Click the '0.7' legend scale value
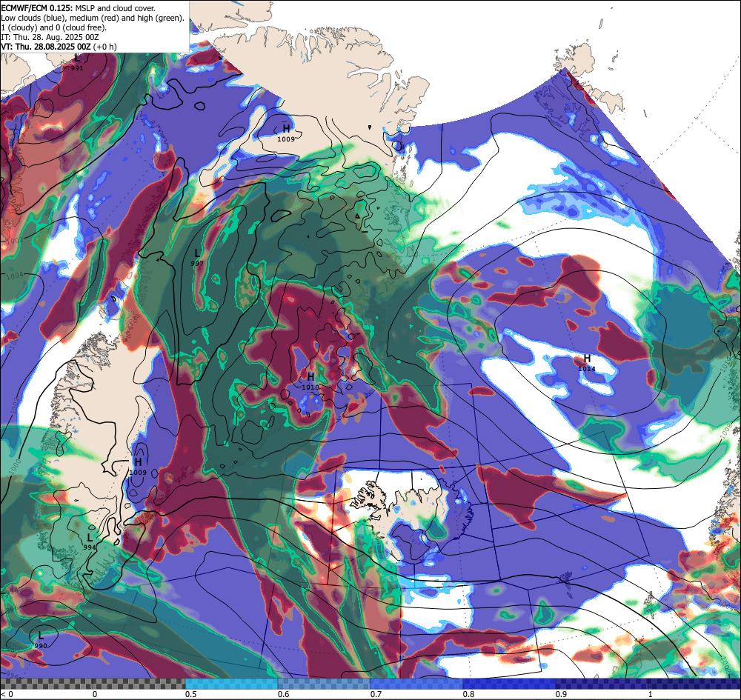Viewport: 741px width, 700px height. (x=376, y=694)
